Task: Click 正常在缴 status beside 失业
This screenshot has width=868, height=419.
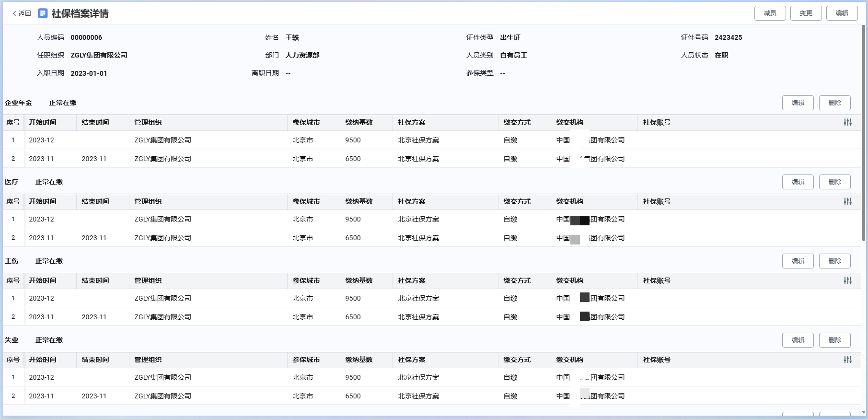Action: point(49,340)
